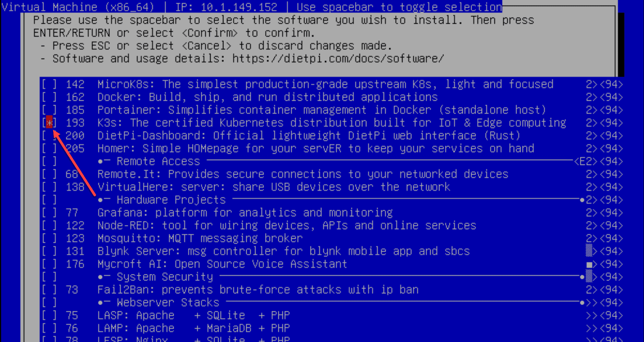Tick the Mycroft AI checkbox
Image resolution: width=644 pixels, height=342 pixels.
49,264
